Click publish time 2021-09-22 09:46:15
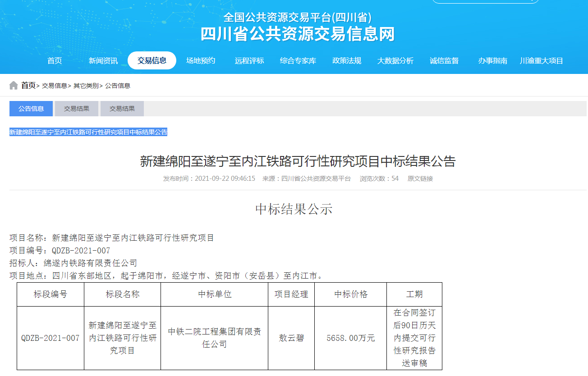Image resolution: width=588 pixels, height=376 pixels. click(x=225, y=179)
